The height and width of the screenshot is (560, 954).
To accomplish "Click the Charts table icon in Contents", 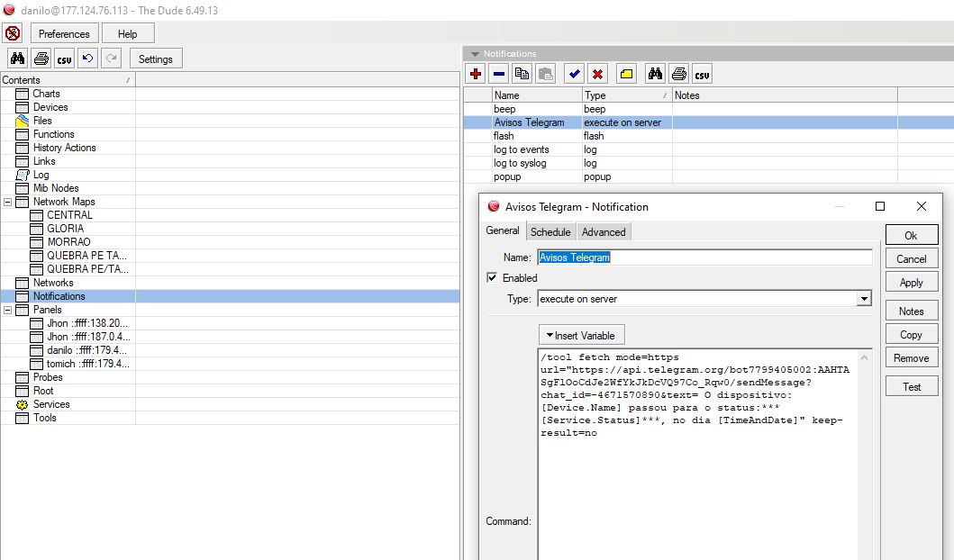I will click(x=22, y=94).
